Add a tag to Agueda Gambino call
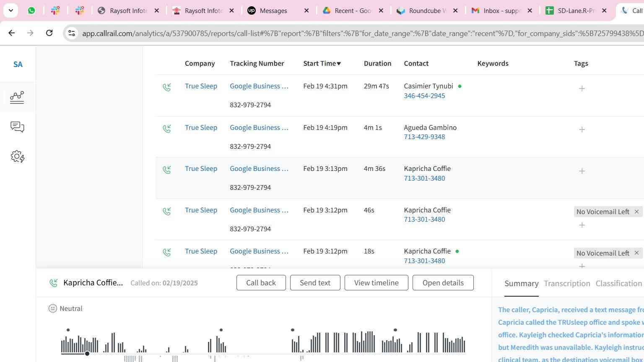The width and height of the screenshot is (644, 362). tap(582, 129)
